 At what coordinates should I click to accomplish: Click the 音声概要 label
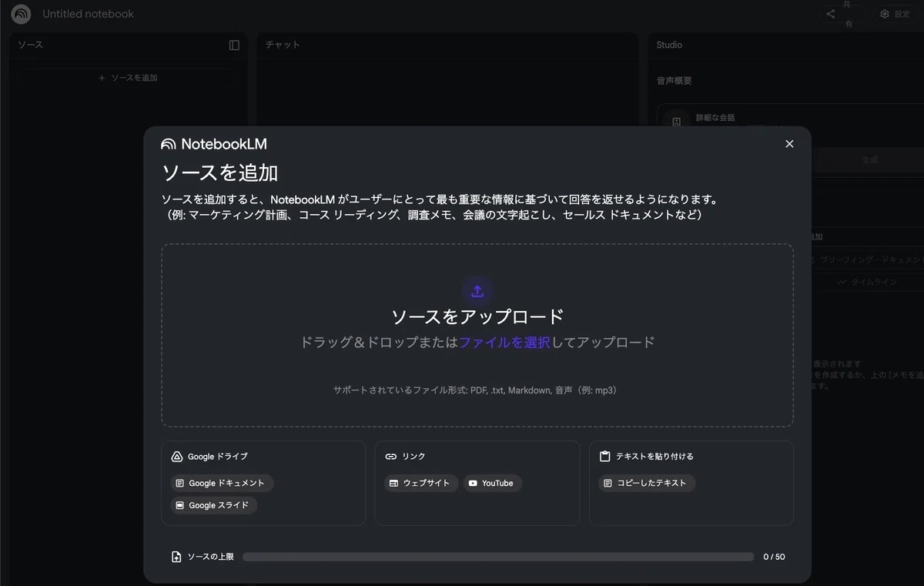(674, 81)
